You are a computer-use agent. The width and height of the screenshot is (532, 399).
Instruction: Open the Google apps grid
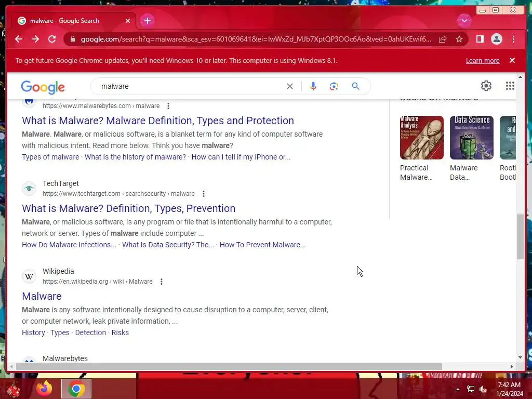pyautogui.click(x=510, y=86)
